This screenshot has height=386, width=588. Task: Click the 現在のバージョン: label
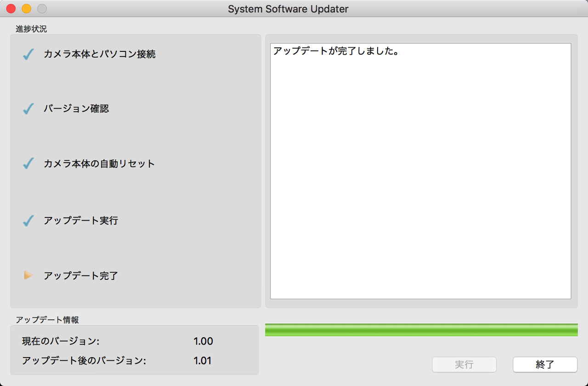point(61,341)
